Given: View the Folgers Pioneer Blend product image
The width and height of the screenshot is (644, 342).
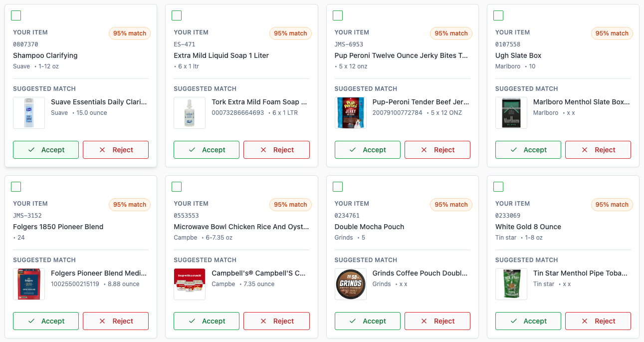Looking at the screenshot, I should (x=29, y=284).
